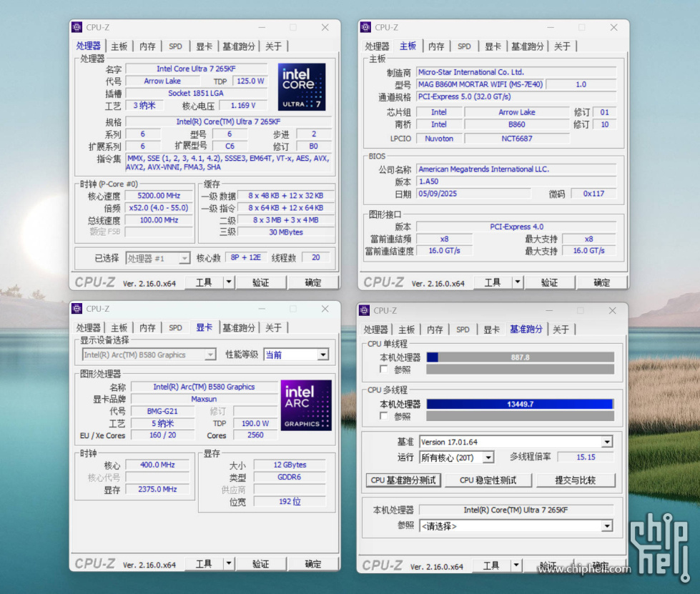Click the 核心速度 5200.00 MHz field
This screenshot has width=700, height=594.
tap(159, 195)
